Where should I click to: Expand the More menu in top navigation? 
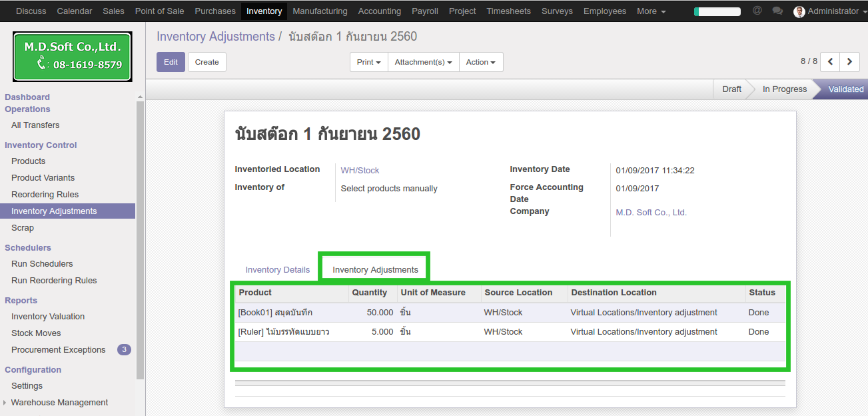click(x=651, y=11)
